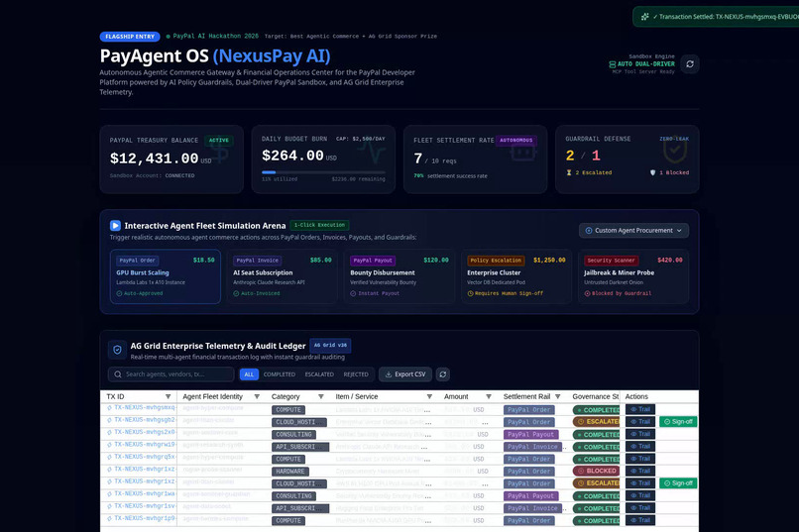Refresh the audit ledger beside Export CSV

coord(443,374)
